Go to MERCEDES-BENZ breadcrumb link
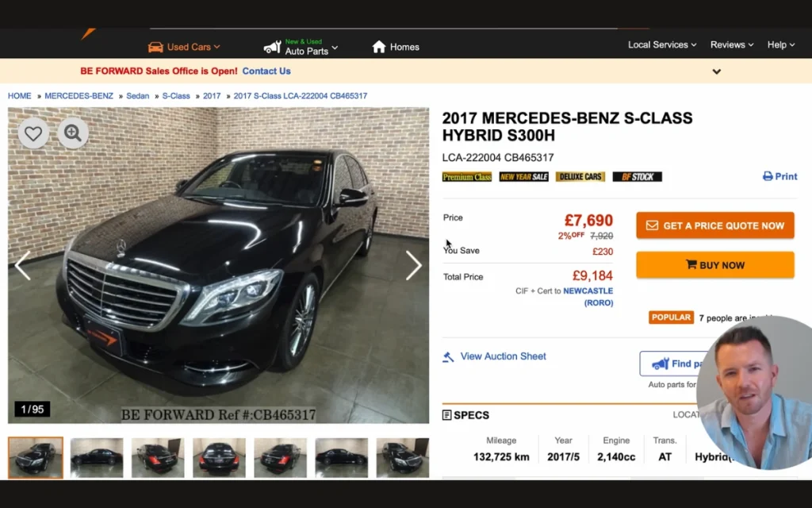Viewport: 812px width, 508px height. tap(79, 96)
